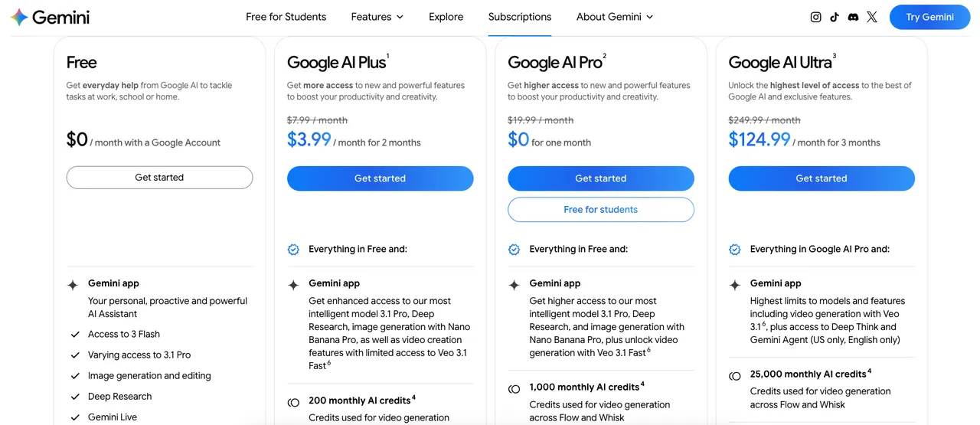Click the checkmark beside Deep Research

75,397
